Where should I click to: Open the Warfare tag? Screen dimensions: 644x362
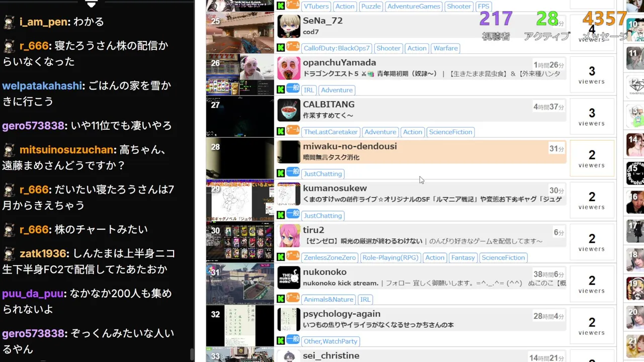446,48
